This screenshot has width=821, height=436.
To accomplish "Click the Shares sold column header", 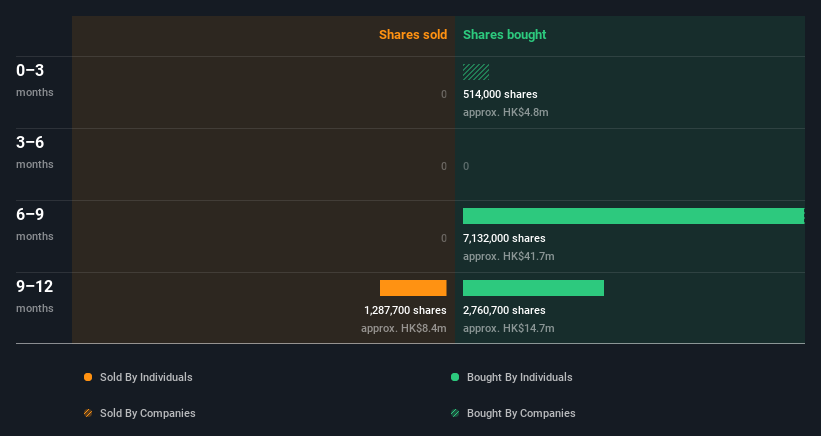I will [413, 35].
